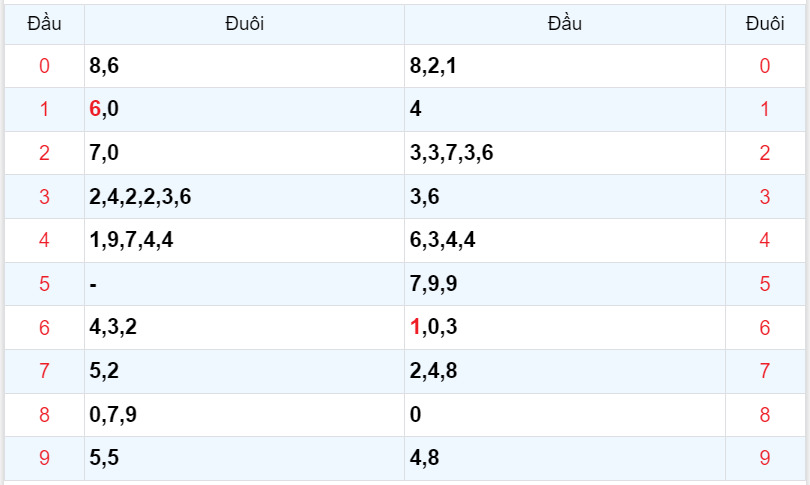Click the "2,4,8" cell

tap(434, 371)
